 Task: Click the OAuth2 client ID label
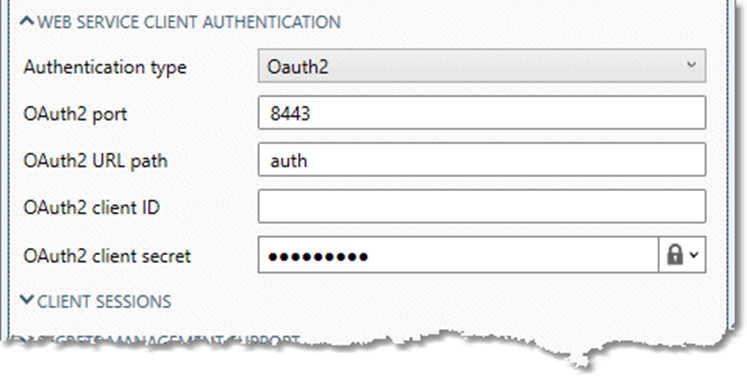[x=91, y=207]
